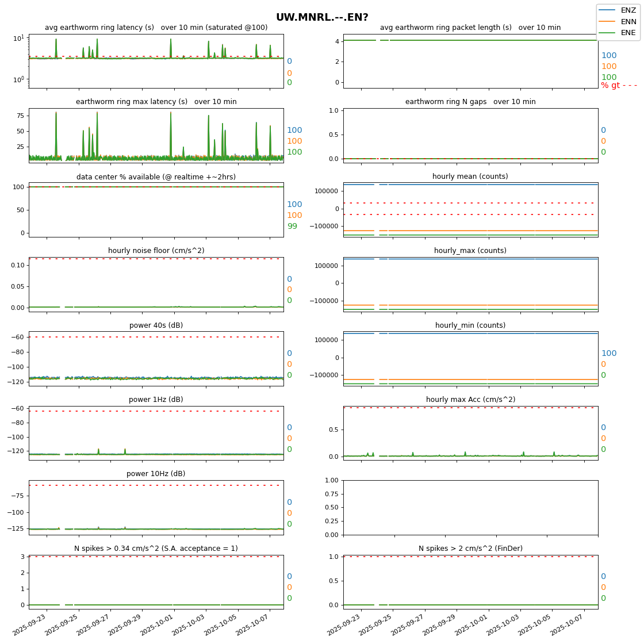Click the ENZ blue line in legend
This screenshot has width=644, height=644.
(x=608, y=10)
